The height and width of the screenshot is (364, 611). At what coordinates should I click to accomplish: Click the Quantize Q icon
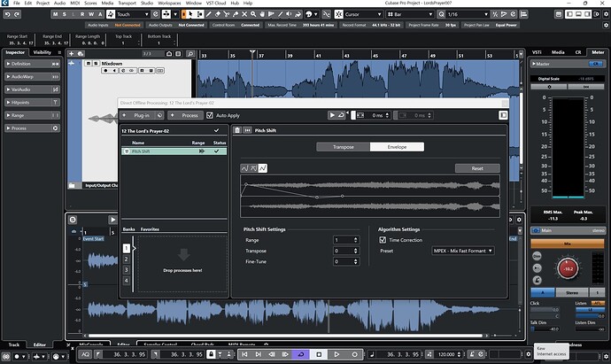click(x=441, y=14)
